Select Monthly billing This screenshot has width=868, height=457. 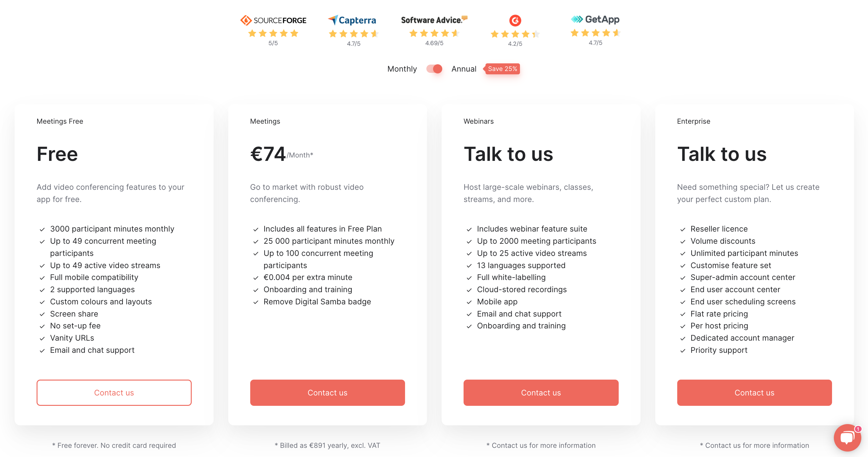click(402, 69)
